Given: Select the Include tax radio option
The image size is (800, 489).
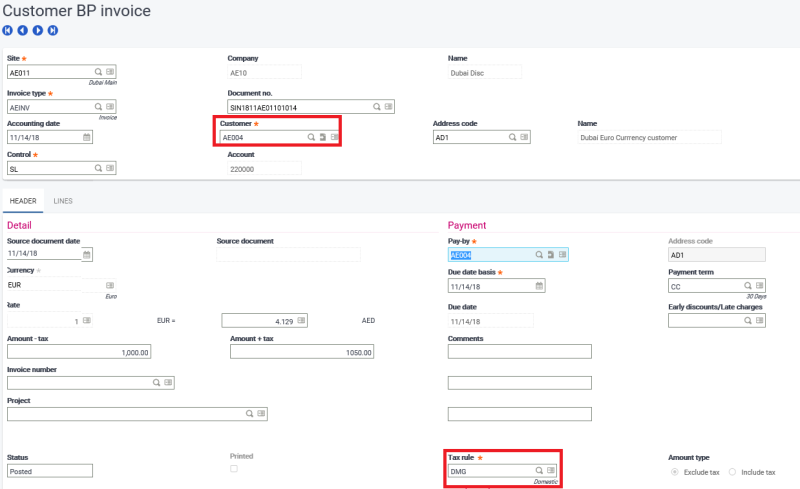Looking at the screenshot, I should pos(733,471).
